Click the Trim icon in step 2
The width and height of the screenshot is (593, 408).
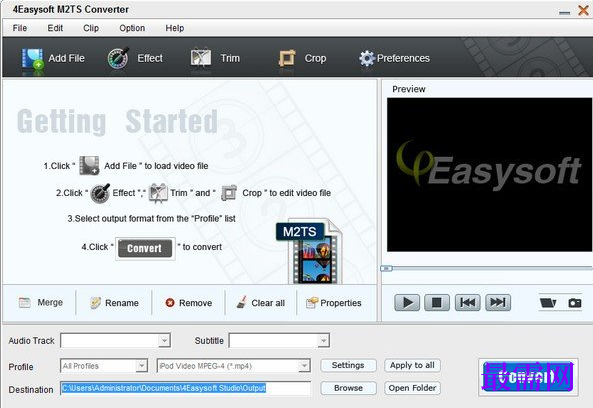coord(158,193)
